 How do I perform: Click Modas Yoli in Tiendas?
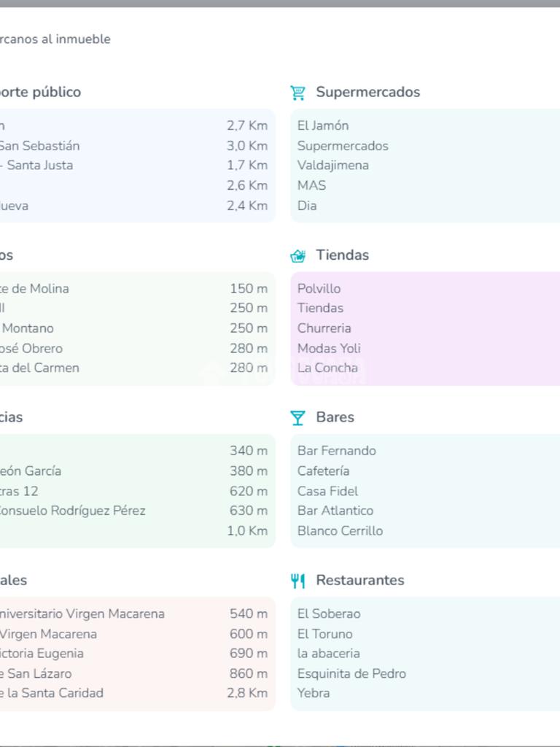point(329,349)
